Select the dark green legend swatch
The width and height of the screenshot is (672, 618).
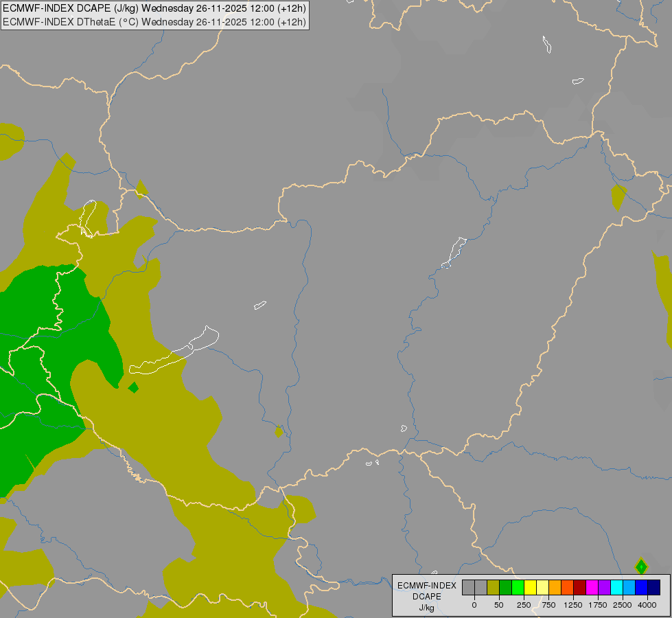[505, 587]
